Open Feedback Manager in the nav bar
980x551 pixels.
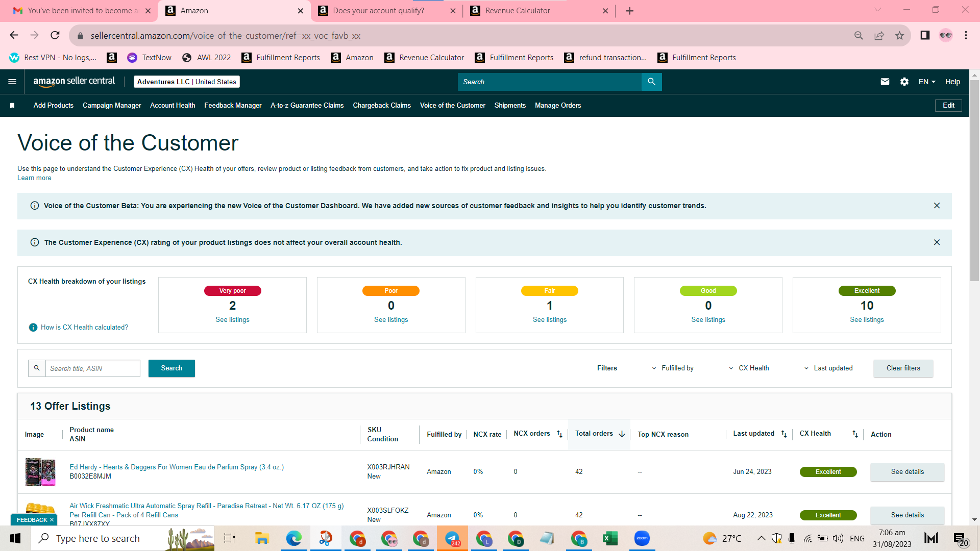[233, 106]
